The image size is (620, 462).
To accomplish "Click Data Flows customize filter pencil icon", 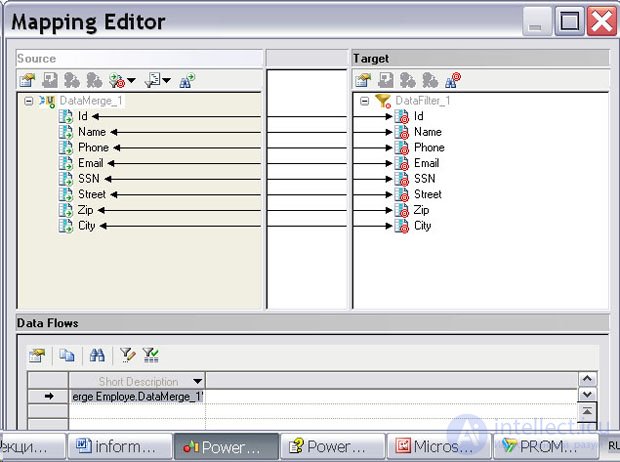I will point(128,355).
